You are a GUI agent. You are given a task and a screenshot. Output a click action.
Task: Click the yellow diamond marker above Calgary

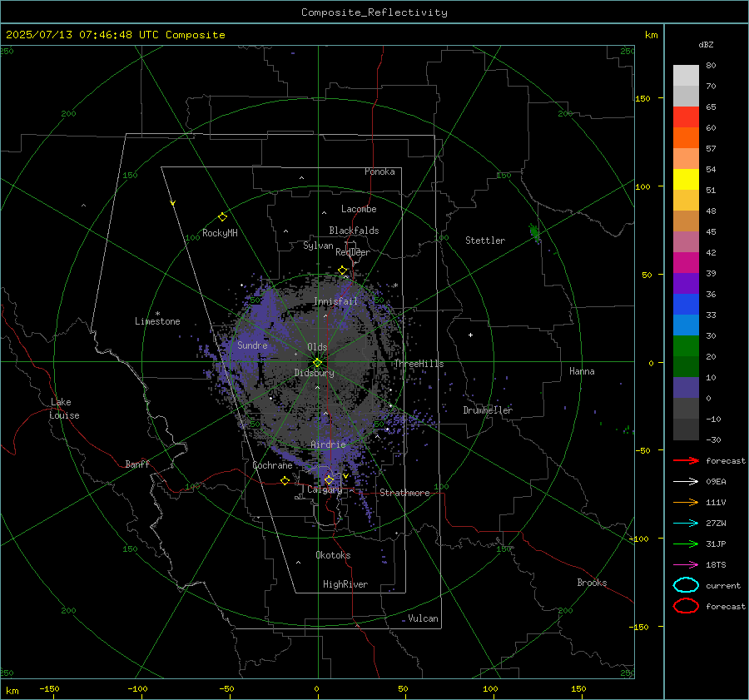329,479
